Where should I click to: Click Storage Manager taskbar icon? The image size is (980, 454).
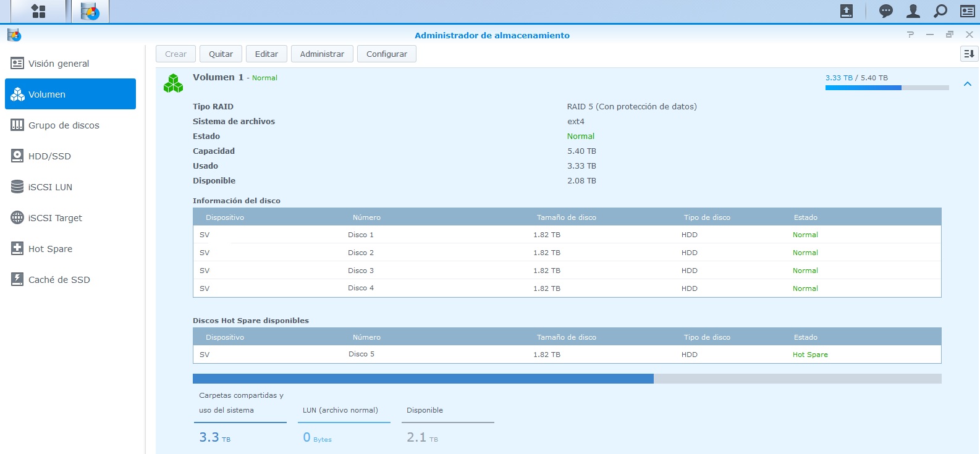90,11
